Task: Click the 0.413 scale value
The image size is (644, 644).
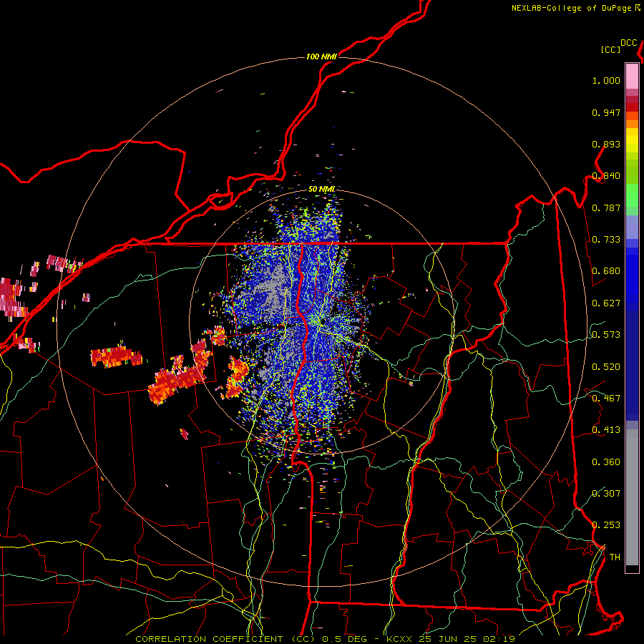Action: tap(606, 430)
